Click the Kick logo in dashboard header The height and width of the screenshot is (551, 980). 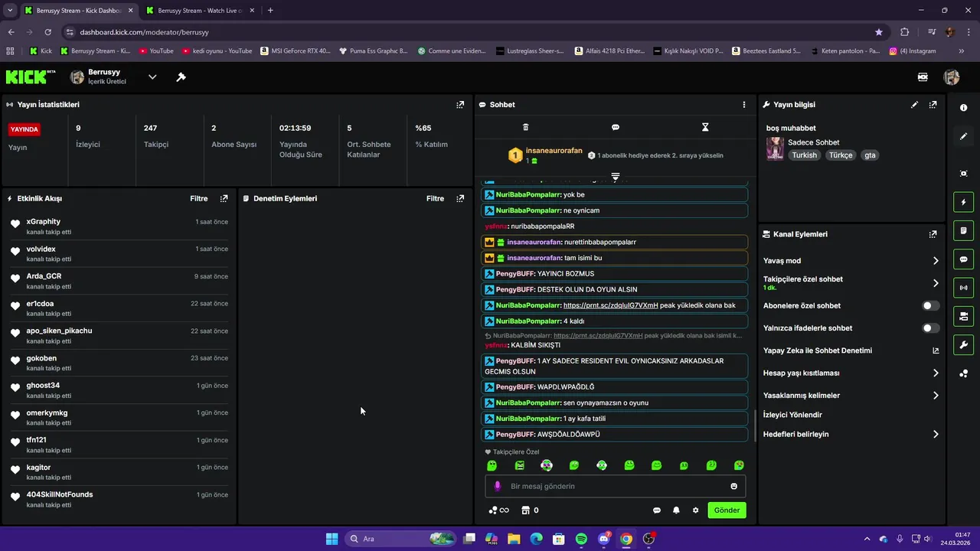31,77
